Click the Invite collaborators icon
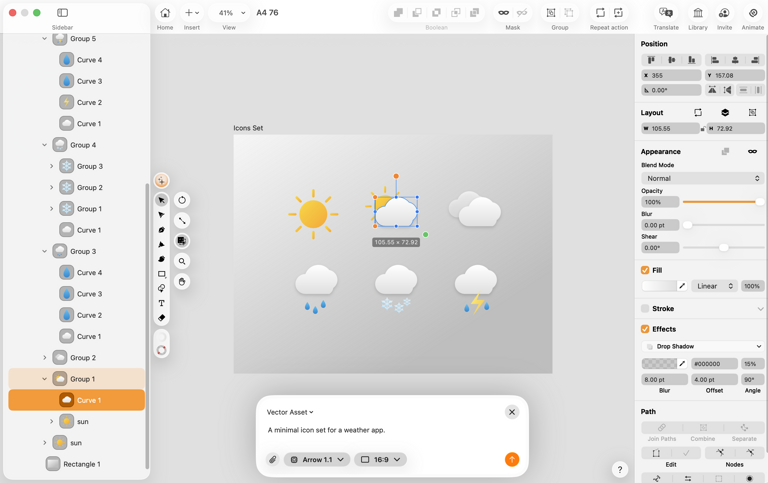This screenshot has height=483, width=768. point(724,13)
